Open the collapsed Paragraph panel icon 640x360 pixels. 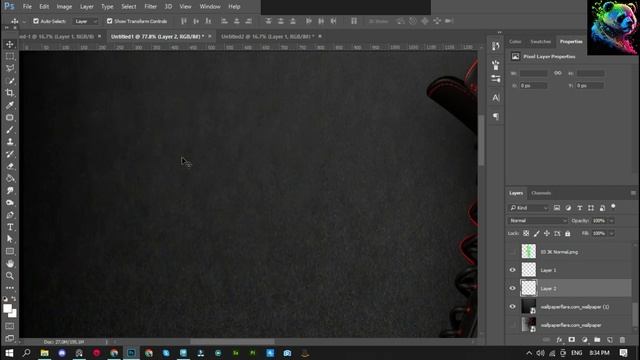click(496, 117)
